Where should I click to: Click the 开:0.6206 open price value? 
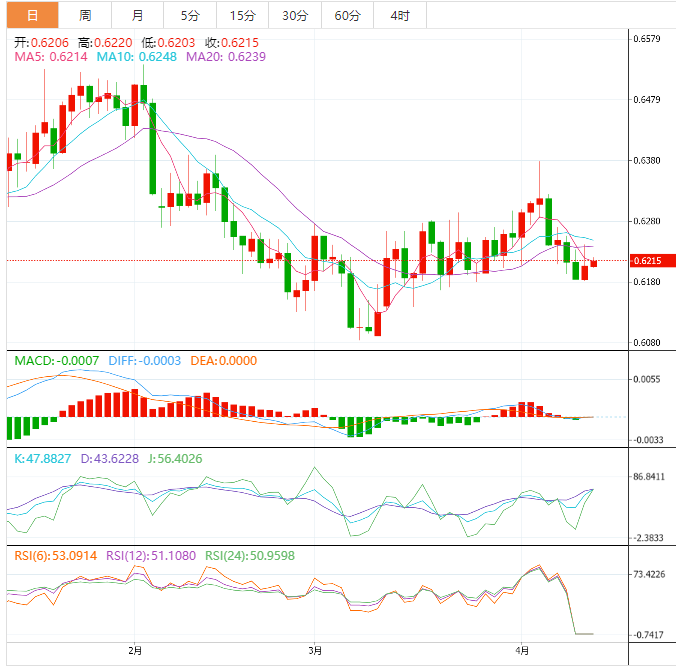[x=41, y=43]
